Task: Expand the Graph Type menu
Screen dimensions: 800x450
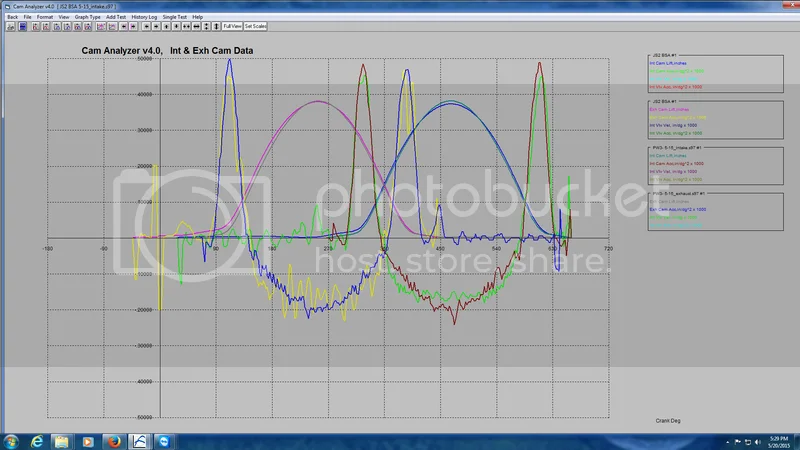Action: (87, 17)
